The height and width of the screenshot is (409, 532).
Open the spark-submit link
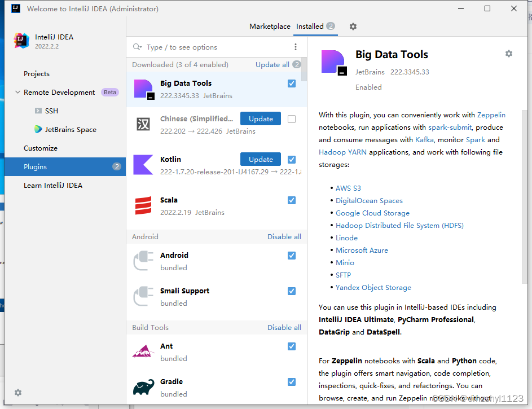(450, 127)
